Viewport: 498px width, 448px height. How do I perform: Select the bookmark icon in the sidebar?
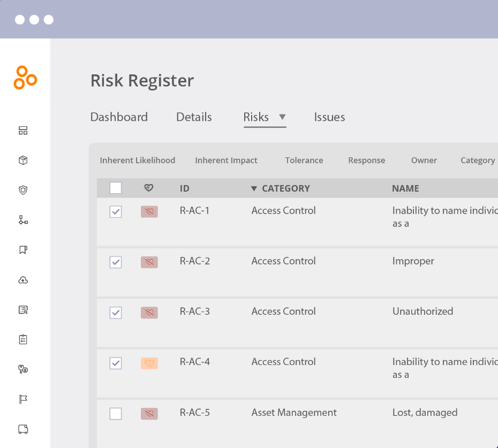[24, 249]
